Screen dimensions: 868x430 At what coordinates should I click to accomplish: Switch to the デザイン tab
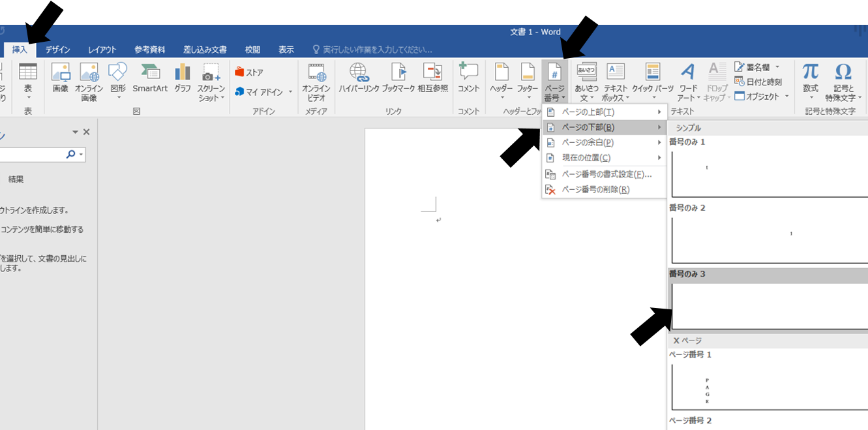(57, 50)
